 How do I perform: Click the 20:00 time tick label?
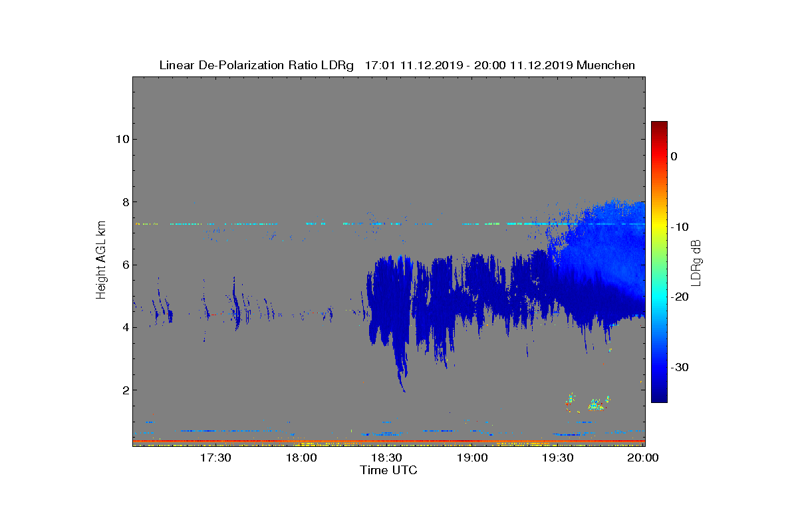pos(643,458)
